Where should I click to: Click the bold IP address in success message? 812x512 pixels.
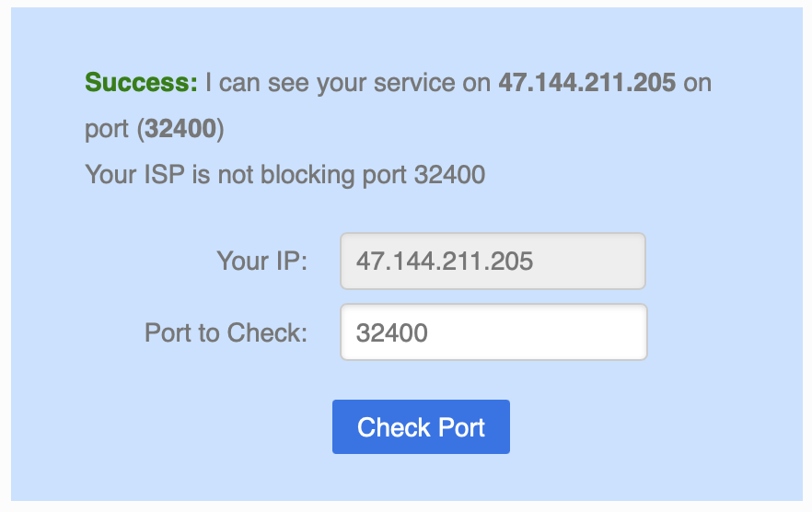(587, 83)
